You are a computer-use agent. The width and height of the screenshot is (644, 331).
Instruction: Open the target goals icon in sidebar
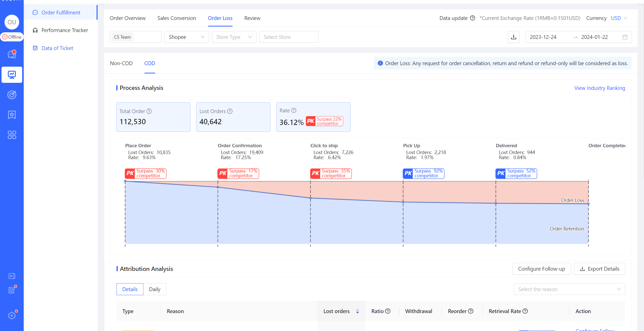click(x=12, y=95)
